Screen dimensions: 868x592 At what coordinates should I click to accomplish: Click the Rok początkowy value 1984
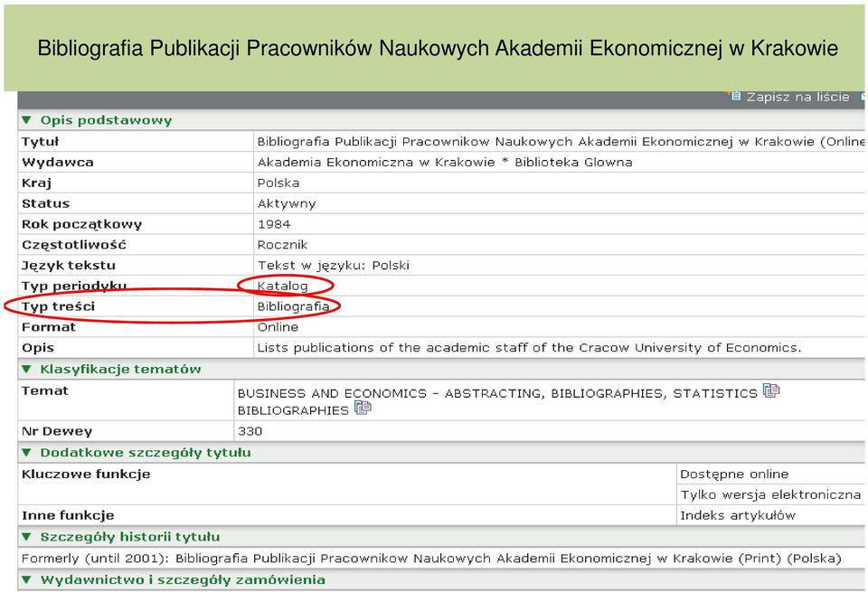point(274,224)
